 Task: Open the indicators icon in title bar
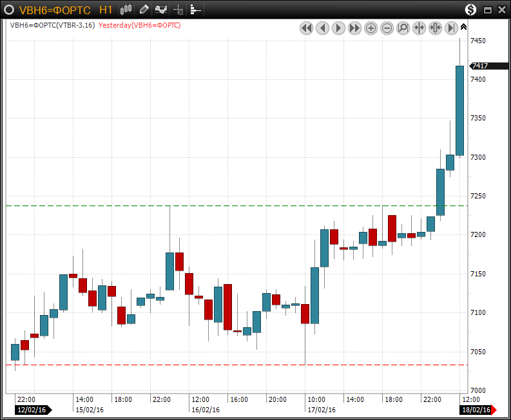[161, 10]
